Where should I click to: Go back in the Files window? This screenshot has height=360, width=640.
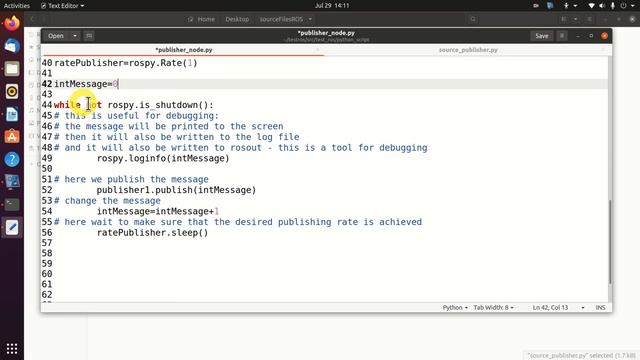pyautogui.click(x=32, y=19)
